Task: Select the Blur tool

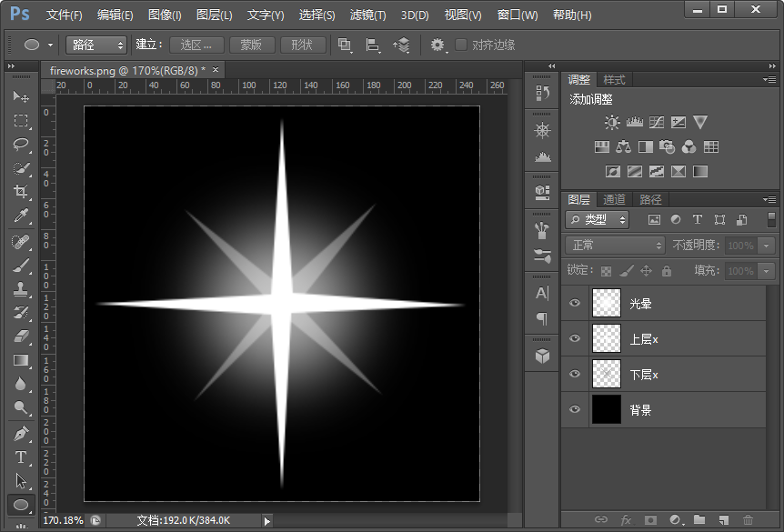Action: pyautogui.click(x=21, y=384)
